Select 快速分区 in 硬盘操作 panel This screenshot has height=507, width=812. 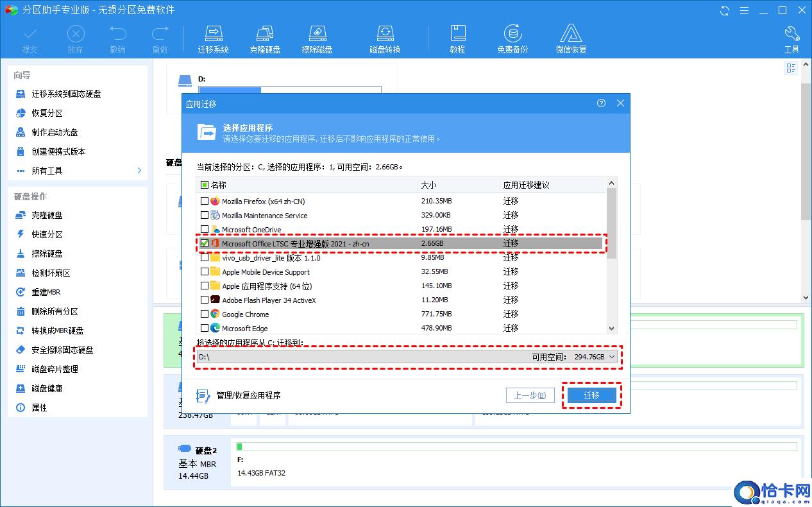[47, 234]
